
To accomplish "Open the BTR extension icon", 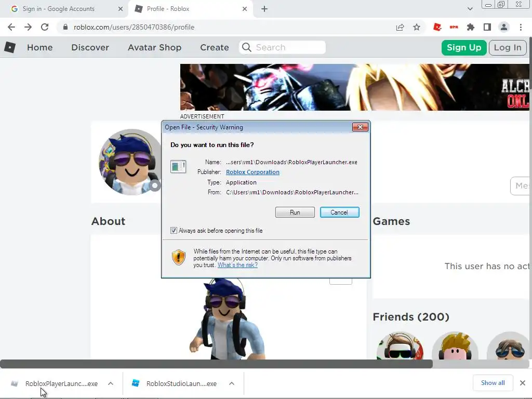I will tap(454, 27).
